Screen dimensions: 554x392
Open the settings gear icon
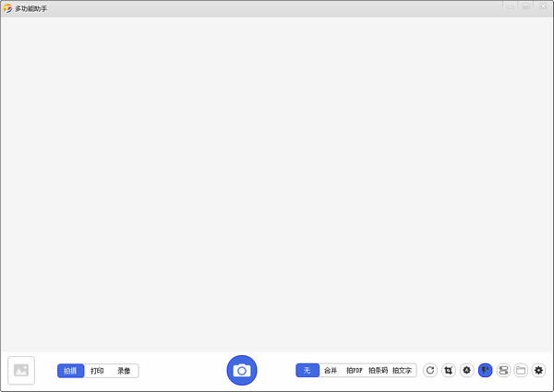pos(538,370)
